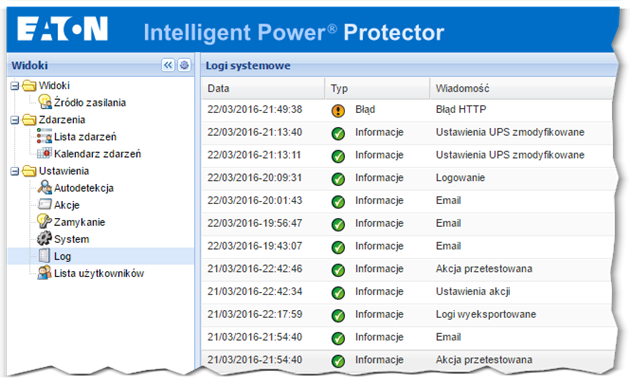Sort logs by the Wiadomość column header
This screenshot has height=386, width=630.
521,88
